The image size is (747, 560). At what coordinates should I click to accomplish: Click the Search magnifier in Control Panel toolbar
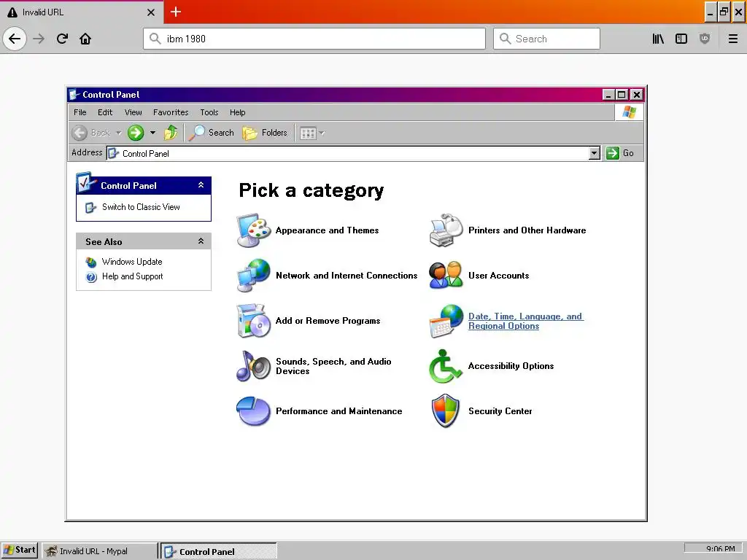[196, 133]
